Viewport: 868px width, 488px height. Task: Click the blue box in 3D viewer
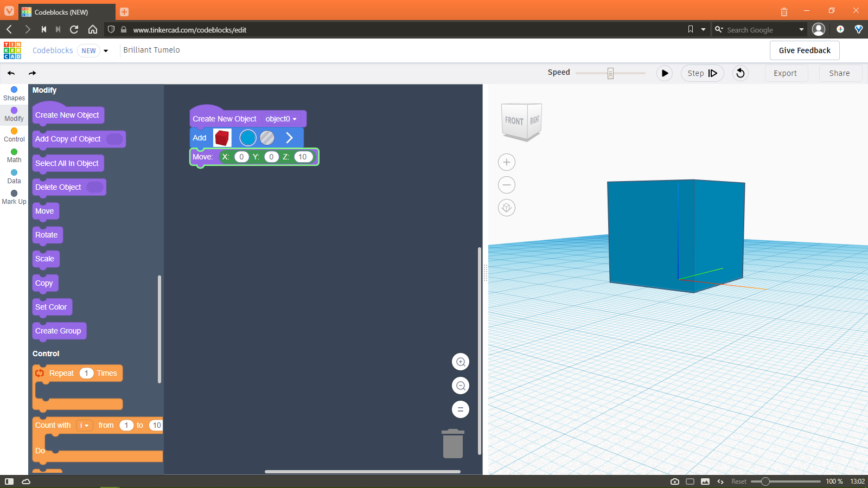[675, 235]
